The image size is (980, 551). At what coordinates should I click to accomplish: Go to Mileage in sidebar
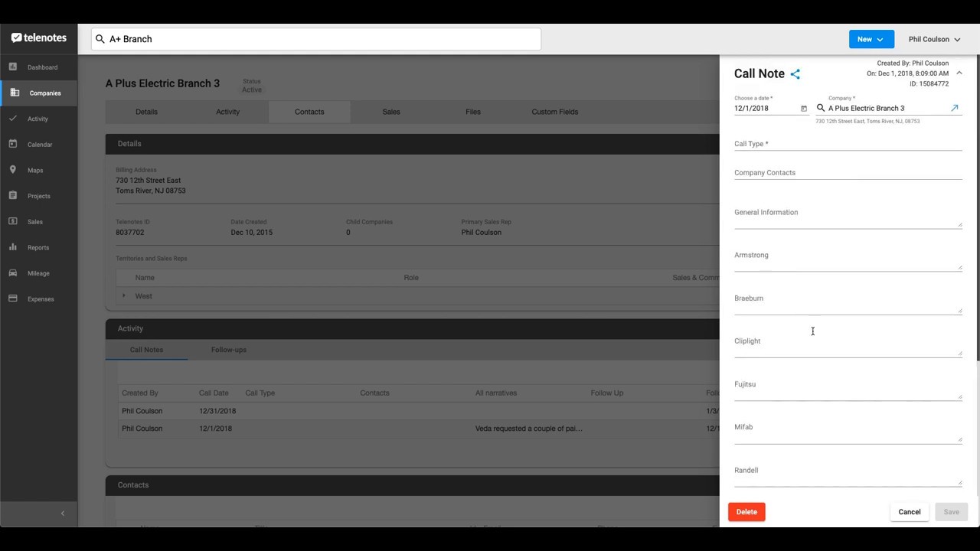[38, 273]
